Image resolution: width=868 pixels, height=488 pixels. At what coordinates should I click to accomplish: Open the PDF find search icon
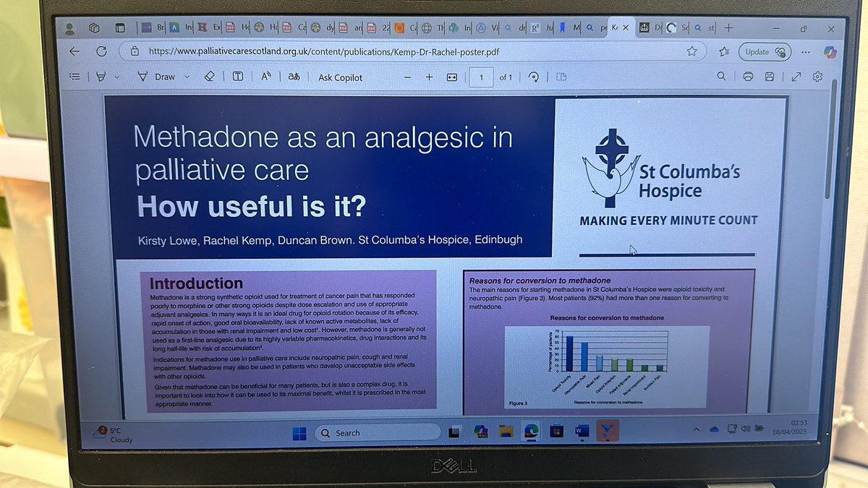721,77
